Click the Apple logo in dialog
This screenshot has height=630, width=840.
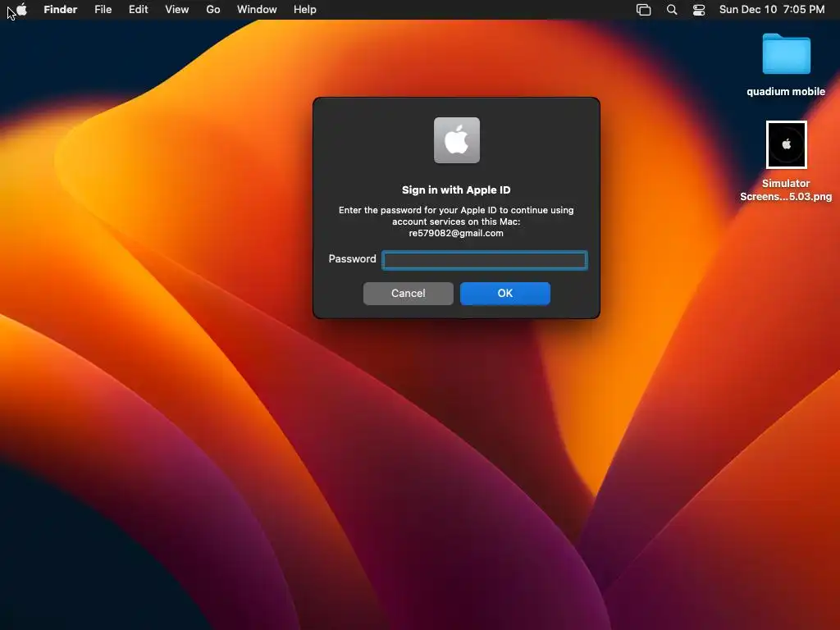pos(456,139)
